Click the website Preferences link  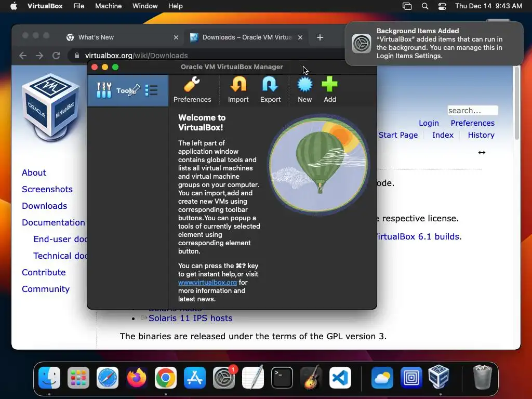click(472, 123)
